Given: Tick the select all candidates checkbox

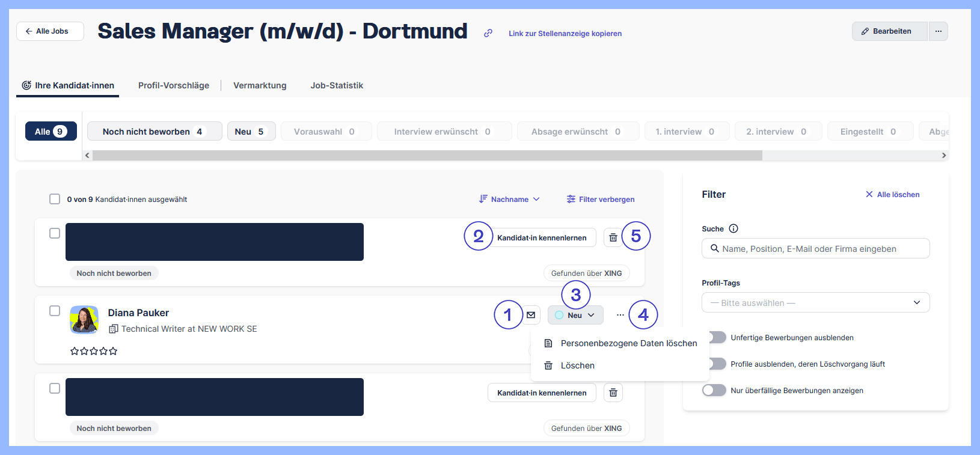Looking at the screenshot, I should pos(55,199).
